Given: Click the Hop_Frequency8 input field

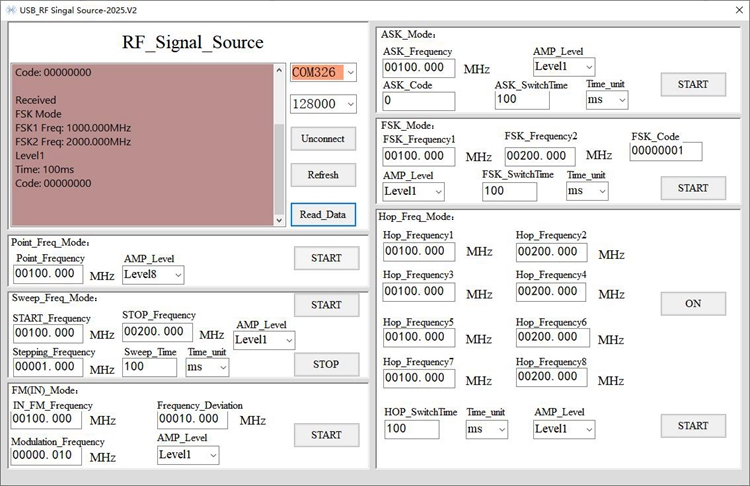Looking at the screenshot, I should [551, 377].
